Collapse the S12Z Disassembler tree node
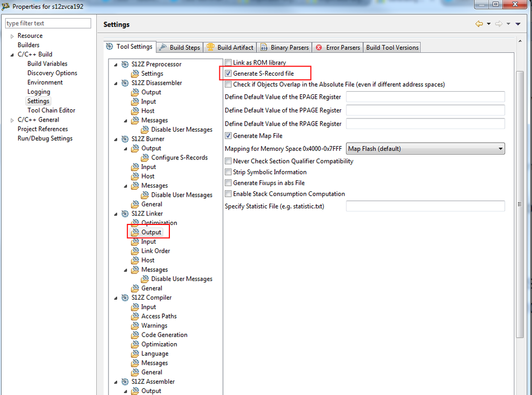Image resolution: width=532 pixels, height=395 pixels. 116,83
